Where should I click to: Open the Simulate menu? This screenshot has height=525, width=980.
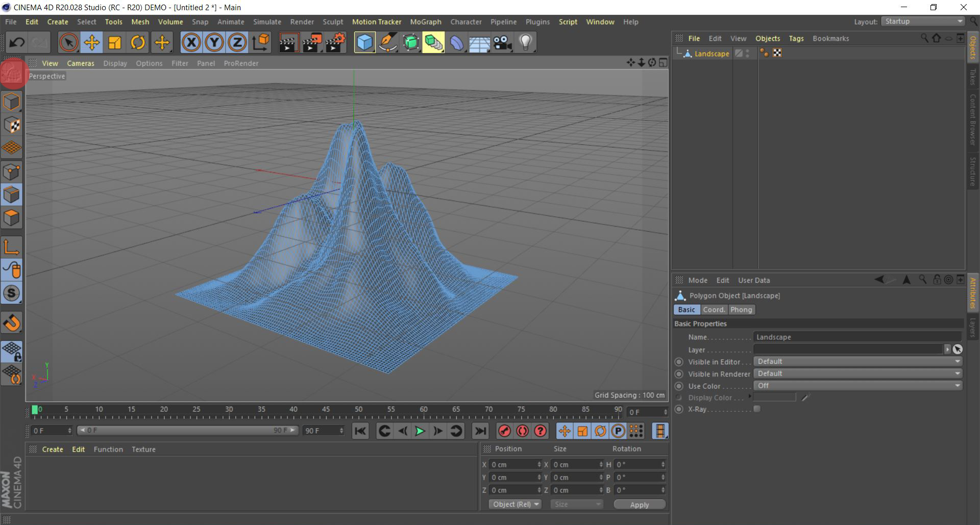(x=267, y=22)
